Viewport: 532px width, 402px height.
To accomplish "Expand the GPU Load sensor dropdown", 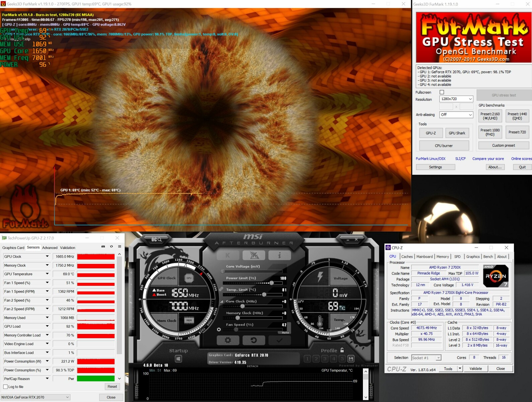I will click(x=47, y=326).
